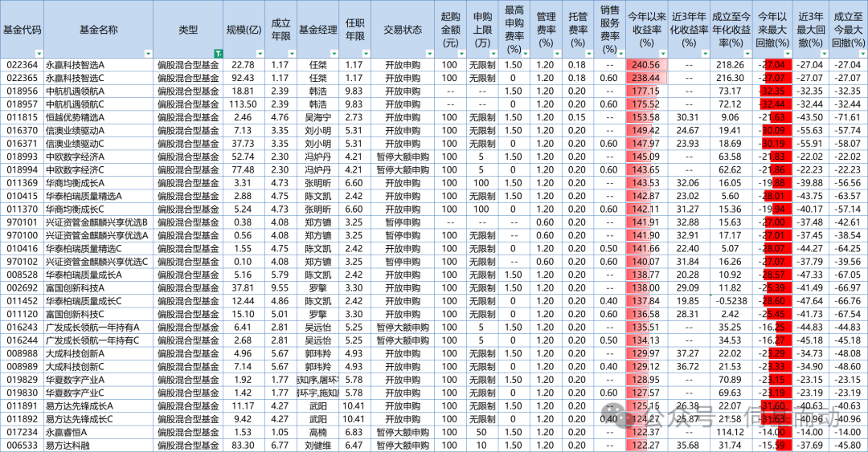
Task: Select the 240.56 year-to-date return cell
Action: tap(646, 65)
